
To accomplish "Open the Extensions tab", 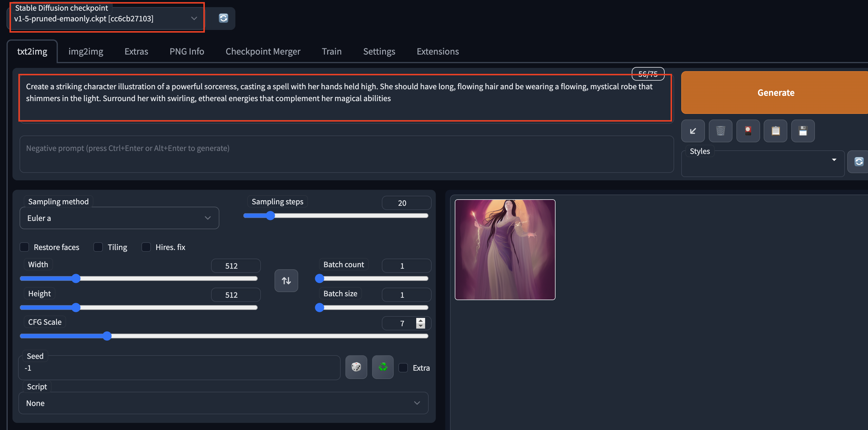I will point(437,51).
